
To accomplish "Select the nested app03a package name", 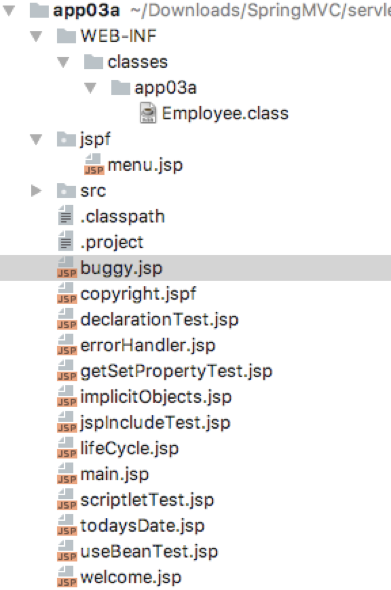I will click(166, 88).
